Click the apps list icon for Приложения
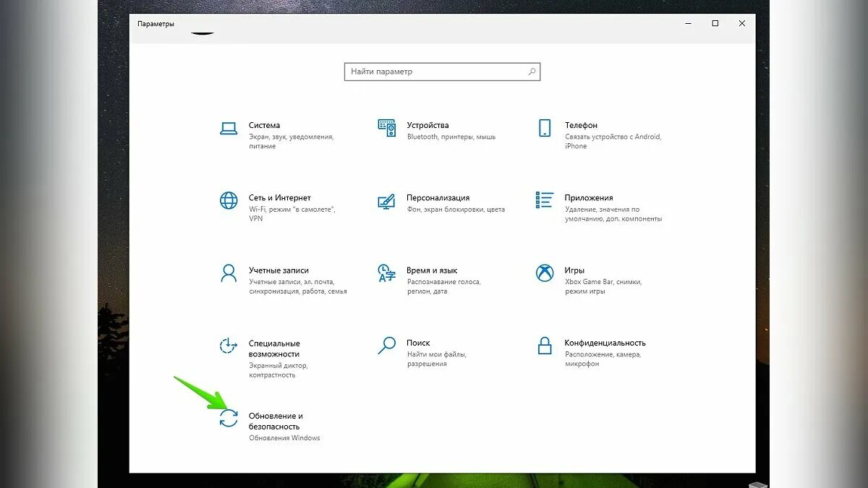Image resolution: width=868 pixels, height=488 pixels. pos(545,201)
